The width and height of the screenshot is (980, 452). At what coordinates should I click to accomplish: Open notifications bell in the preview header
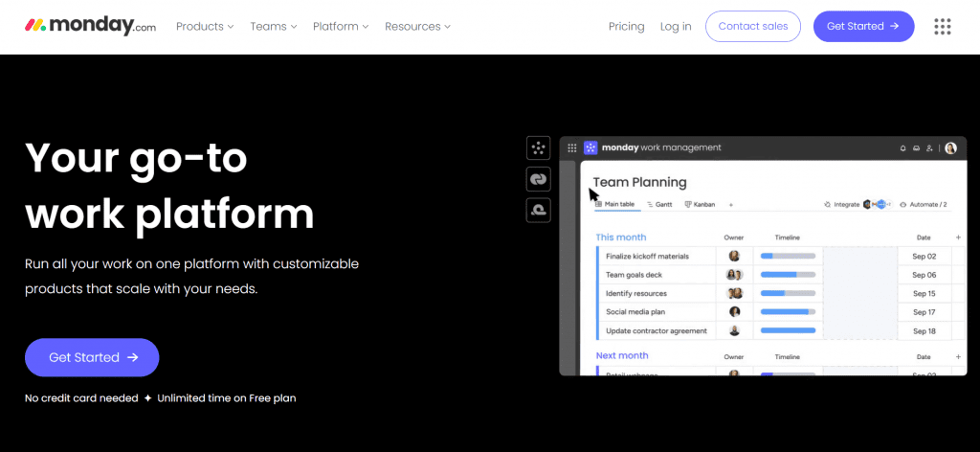point(902,148)
